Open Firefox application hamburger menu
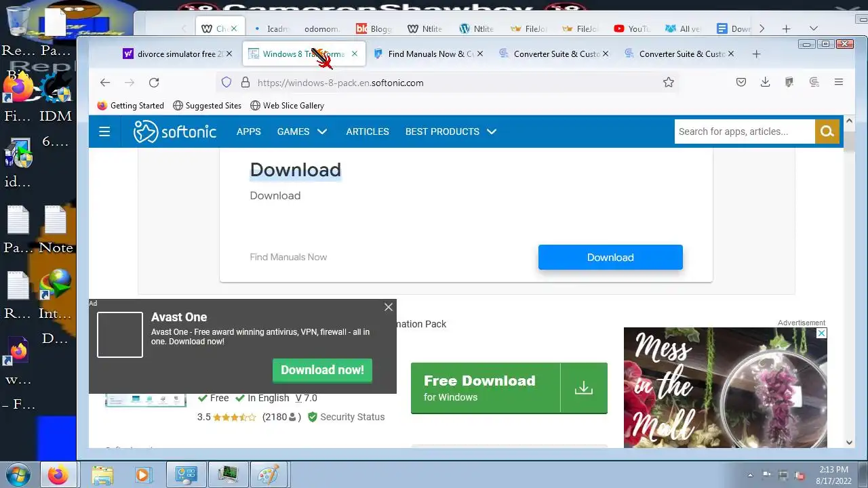The image size is (868, 488). coord(839,82)
